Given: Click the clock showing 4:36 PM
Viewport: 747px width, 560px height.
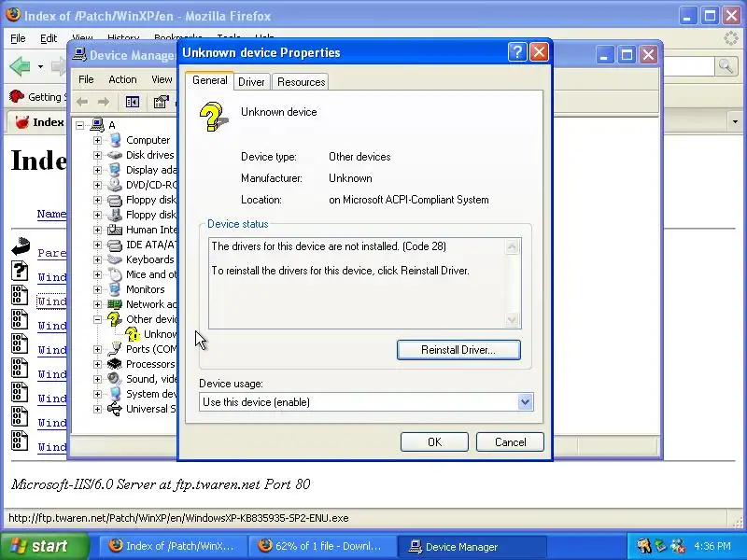Looking at the screenshot, I should 712,546.
